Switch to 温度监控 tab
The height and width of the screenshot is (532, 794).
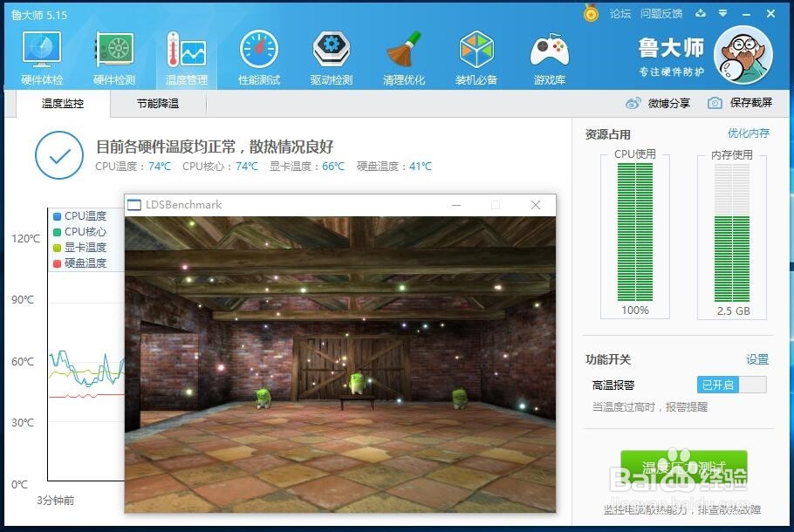(63, 104)
